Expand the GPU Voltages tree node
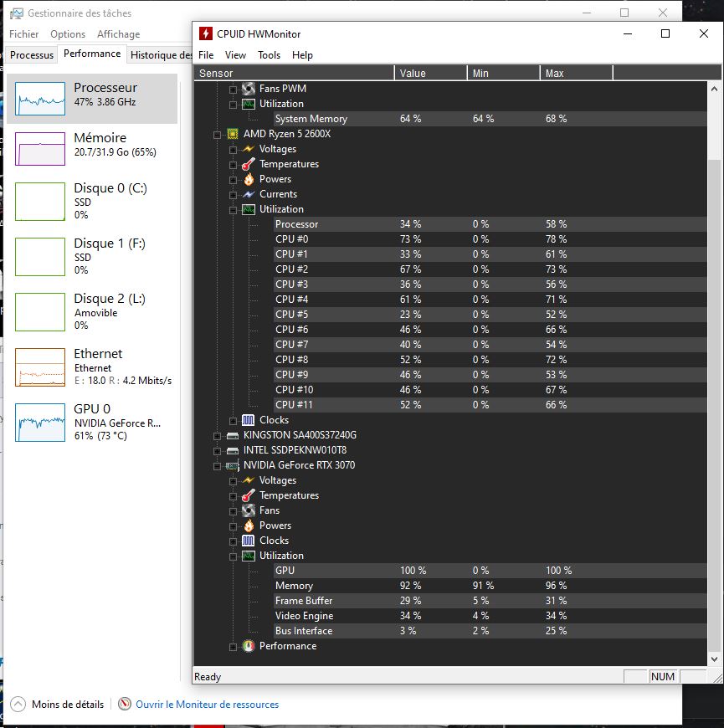The image size is (724, 728). 234,480
